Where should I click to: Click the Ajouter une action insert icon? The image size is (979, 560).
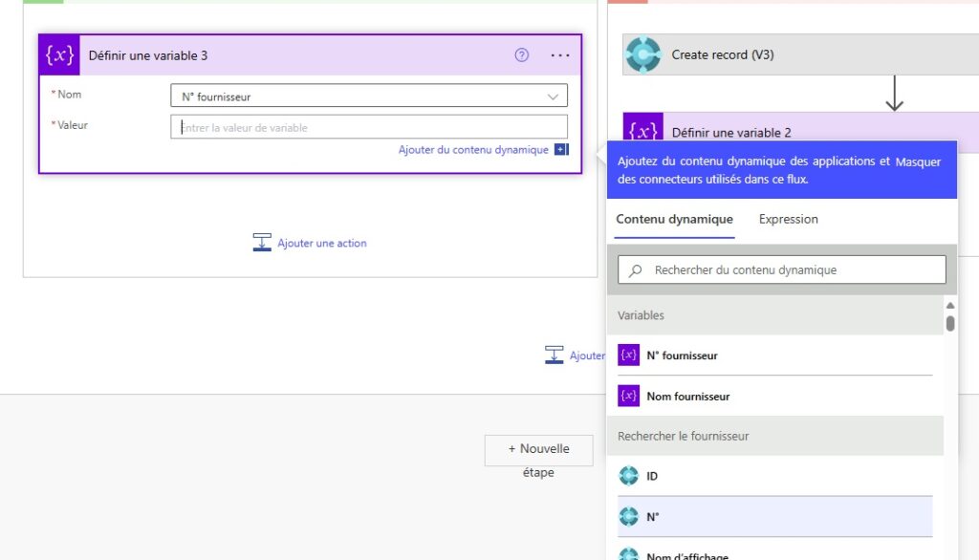coord(262,243)
